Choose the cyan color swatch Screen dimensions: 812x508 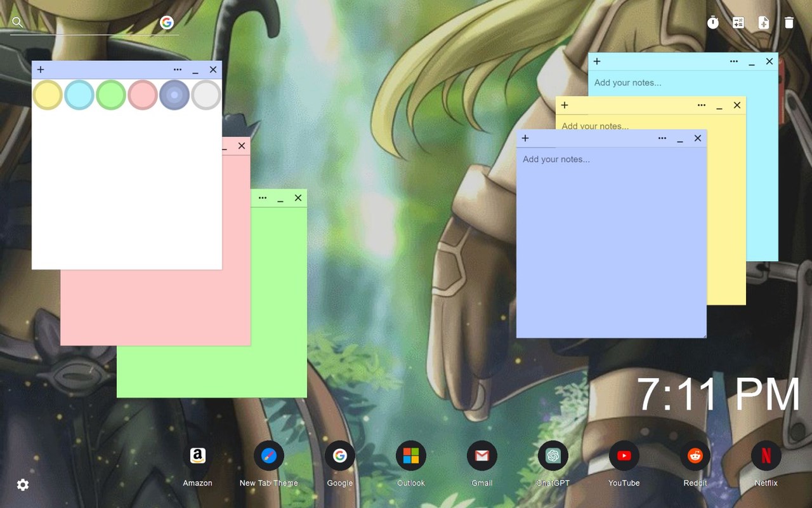pyautogui.click(x=79, y=95)
